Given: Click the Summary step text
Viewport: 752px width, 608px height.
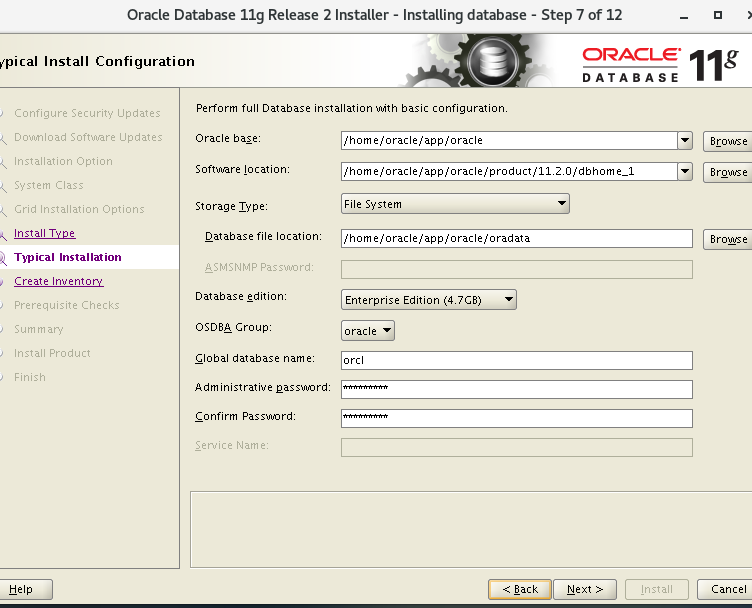Looking at the screenshot, I should coord(39,329).
